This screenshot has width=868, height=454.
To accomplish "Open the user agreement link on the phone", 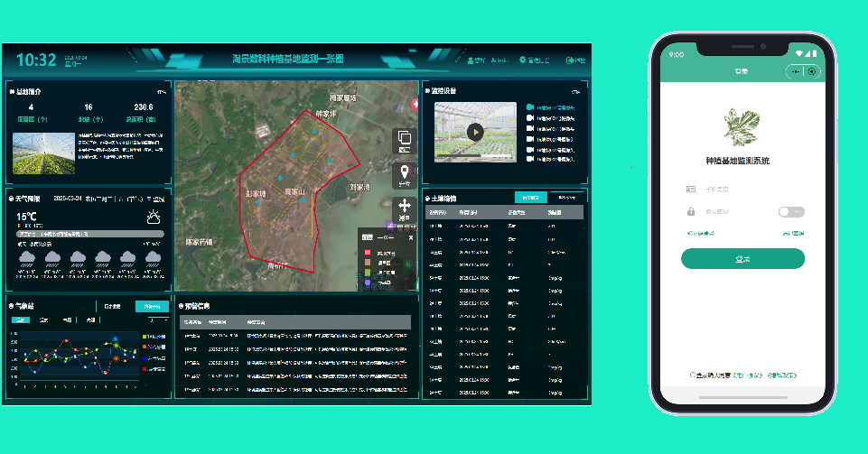I will click(x=747, y=375).
